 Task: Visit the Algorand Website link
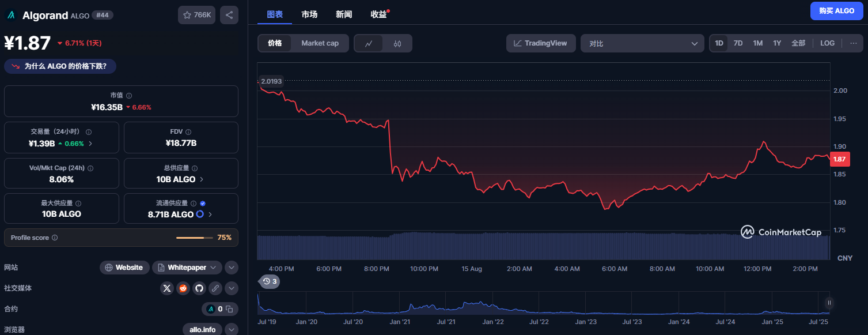coord(124,268)
